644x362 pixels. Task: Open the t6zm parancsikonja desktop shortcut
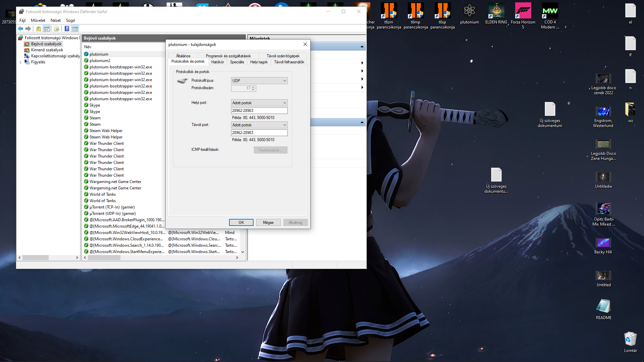point(389,16)
